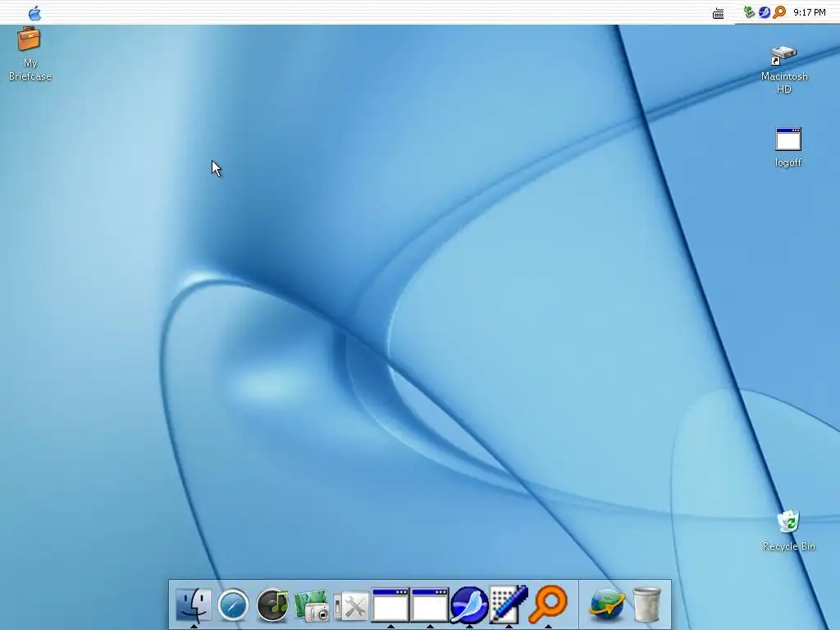Click the SeaMonkey tray icon in menu bar
This screenshot has height=630, width=840.
pyautogui.click(x=765, y=12)
